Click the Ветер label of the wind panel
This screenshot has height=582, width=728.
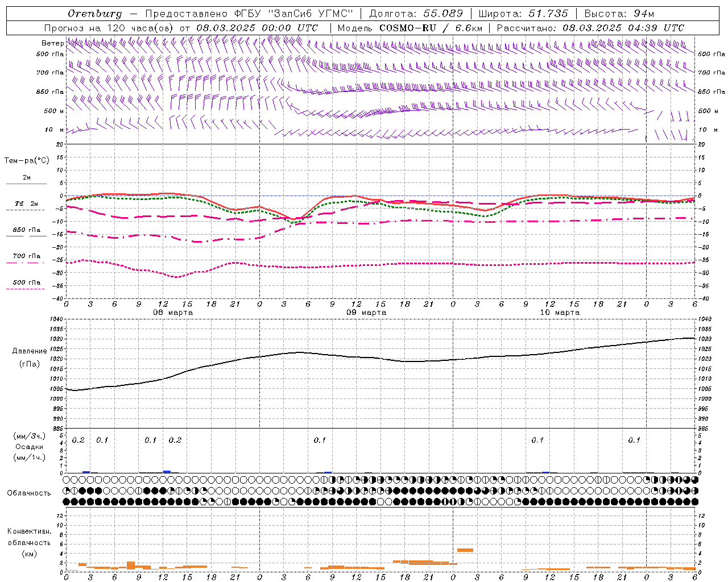(52, 43)
